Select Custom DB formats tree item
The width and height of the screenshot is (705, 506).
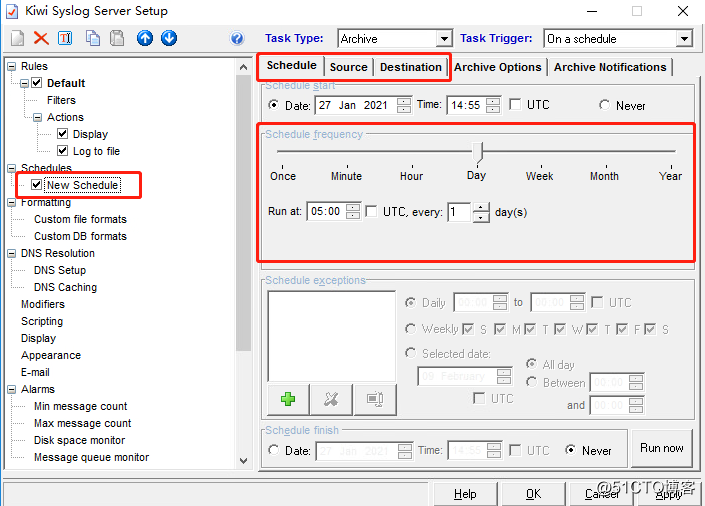click(80, 236)
